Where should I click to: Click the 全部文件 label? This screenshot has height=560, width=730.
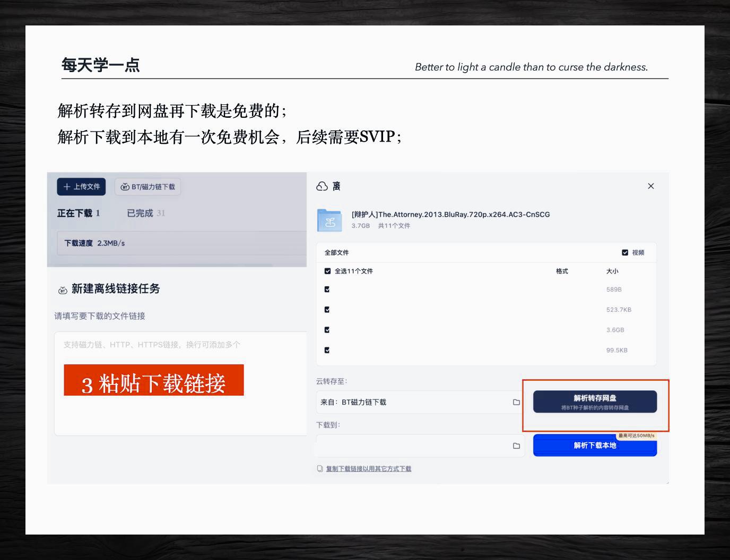click(x=336, y=252)
